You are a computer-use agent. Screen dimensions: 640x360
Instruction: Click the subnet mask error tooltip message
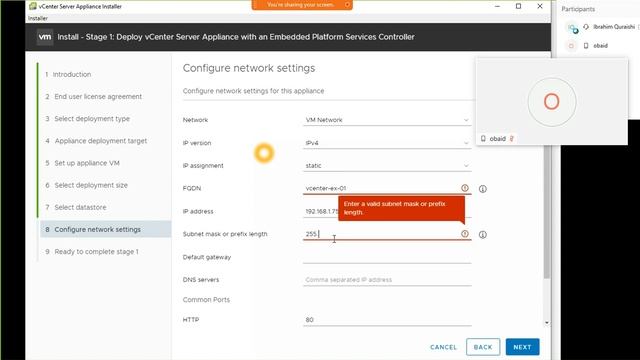point(402,208)
